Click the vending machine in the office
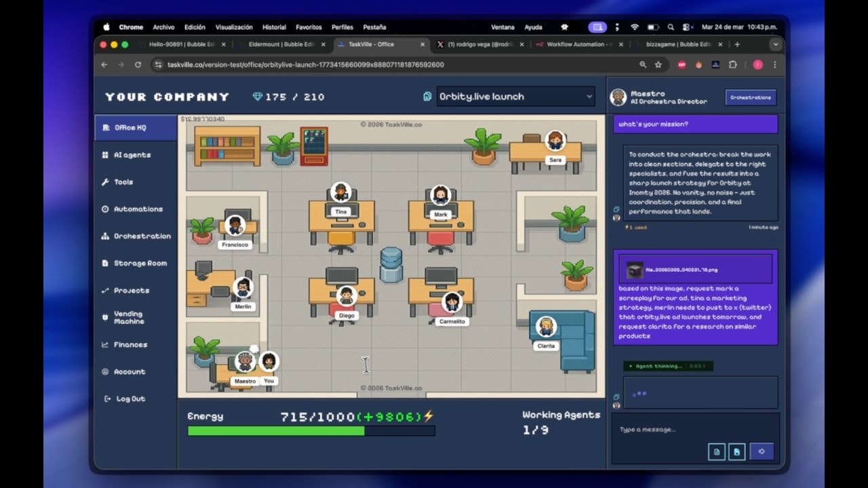 pyautogui.click(x=314, y=146)
